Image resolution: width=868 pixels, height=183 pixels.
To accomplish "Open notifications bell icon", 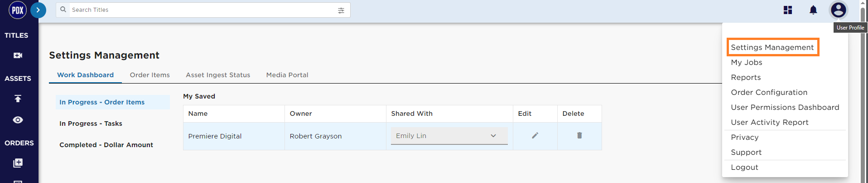I will [813, 10].
